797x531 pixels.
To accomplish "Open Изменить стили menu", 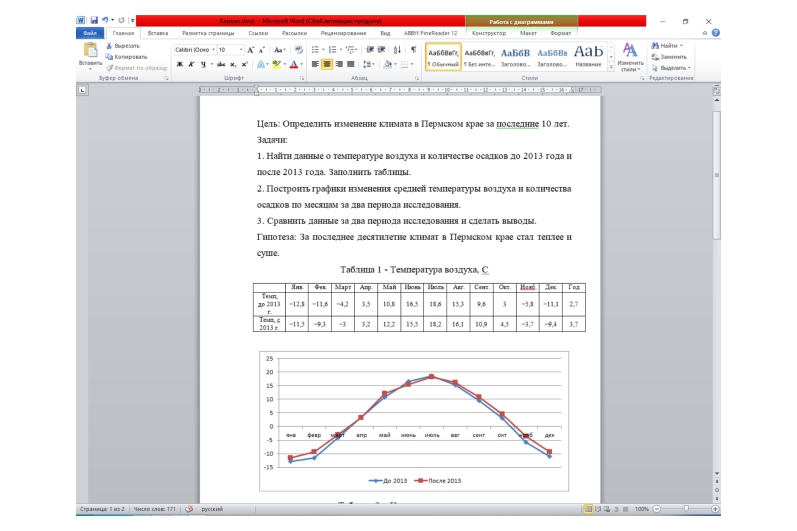I will click(x=630, y=57).
